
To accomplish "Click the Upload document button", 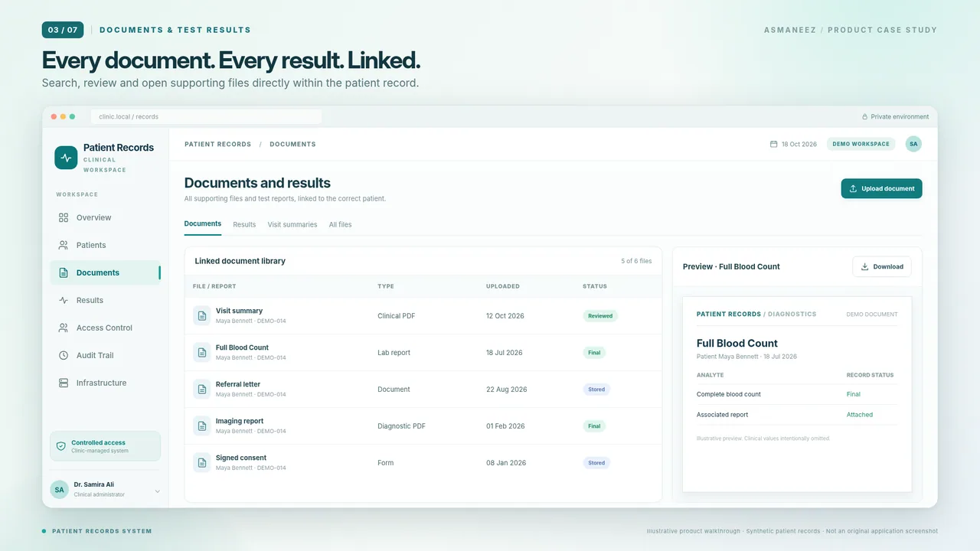I will click(x=881, y=188).
